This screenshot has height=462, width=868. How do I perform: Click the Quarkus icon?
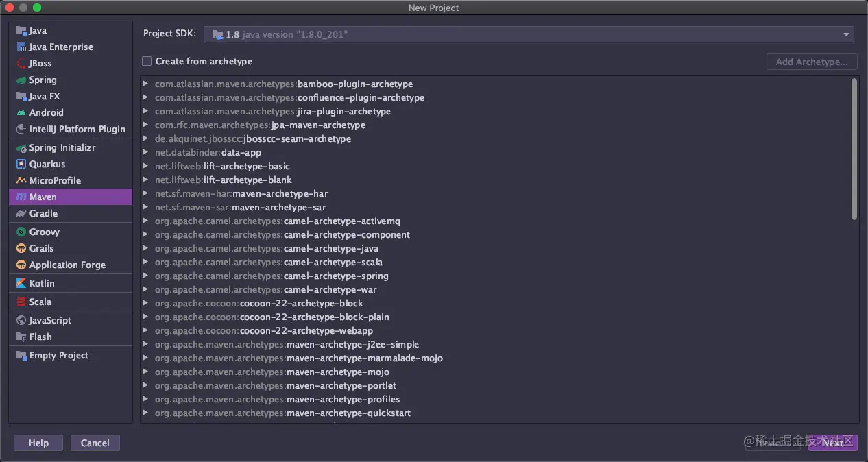21,165
